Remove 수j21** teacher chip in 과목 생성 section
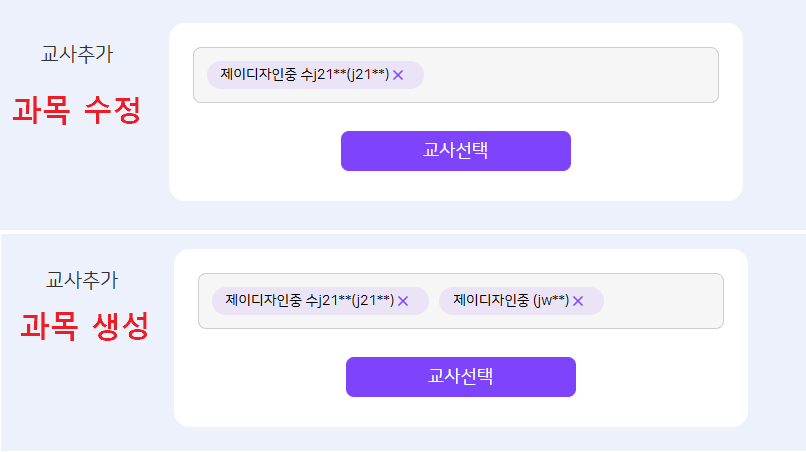The width and height of the screenshot is (806, 452). [x=403, y=301]
